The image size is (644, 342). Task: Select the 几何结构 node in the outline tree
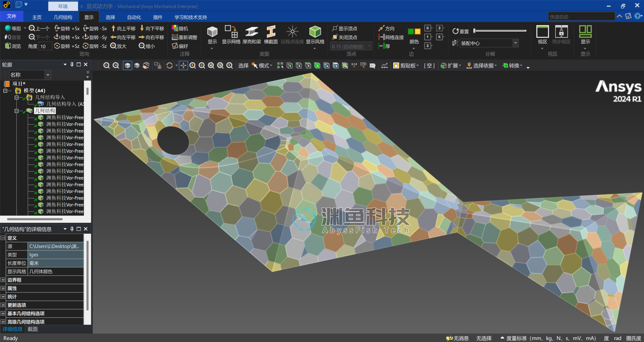(x=45, y=111)
